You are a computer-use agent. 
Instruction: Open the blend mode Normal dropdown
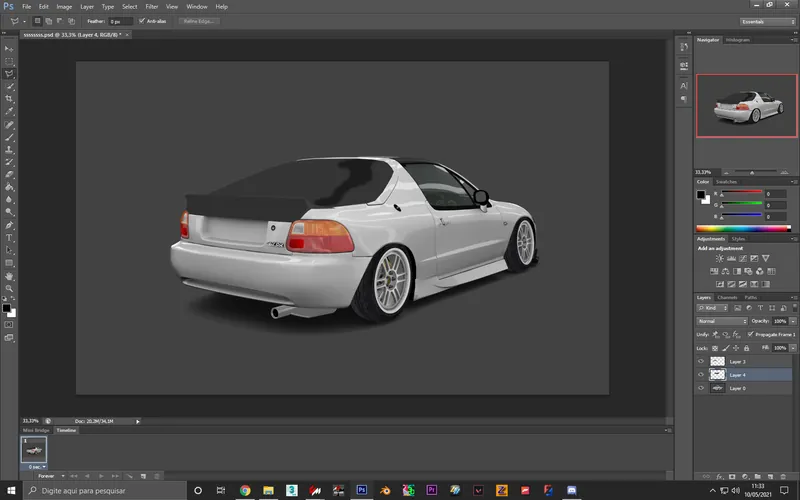722,321
